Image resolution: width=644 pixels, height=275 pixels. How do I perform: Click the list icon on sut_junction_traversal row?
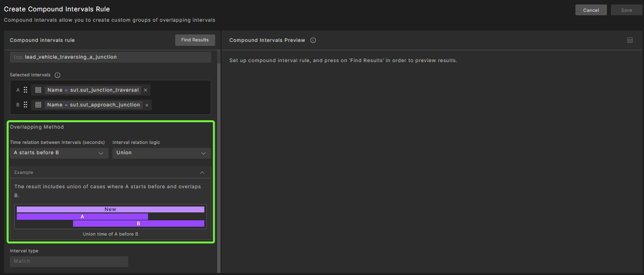(x=38, y=90)
